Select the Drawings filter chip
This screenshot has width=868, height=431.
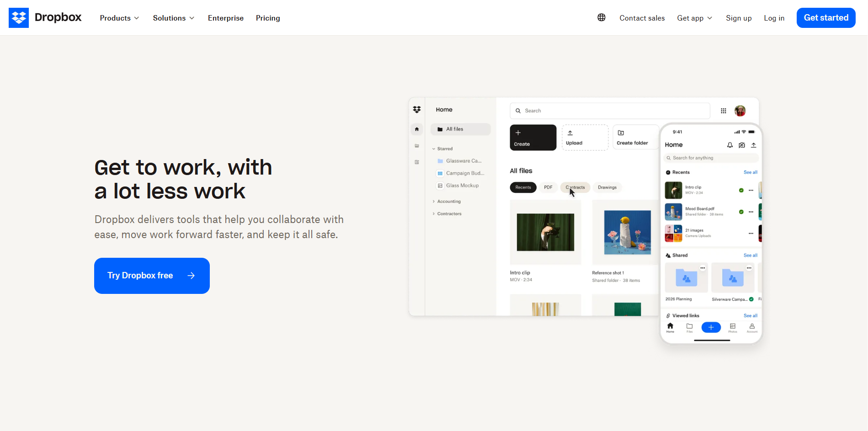[607, 187]
